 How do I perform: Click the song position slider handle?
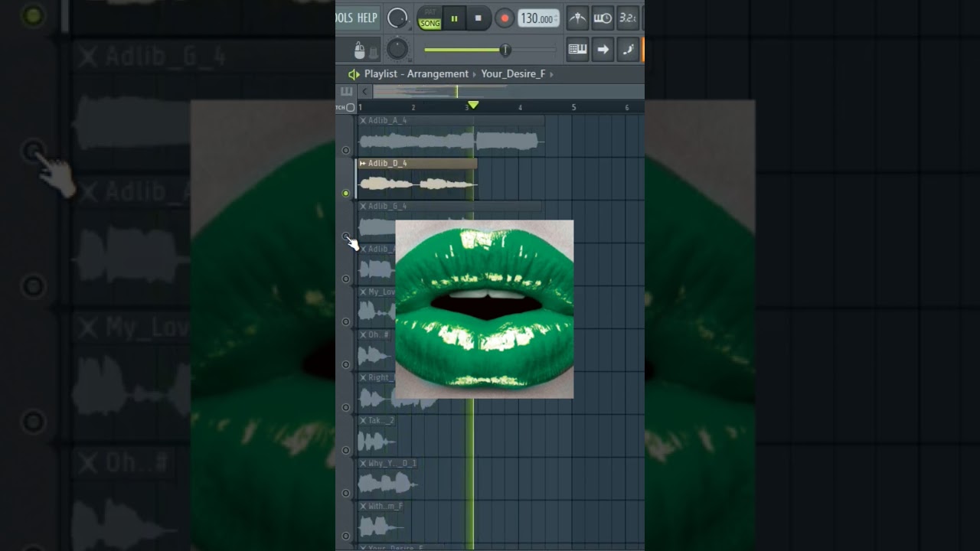pyautogui.click(x=505, y=50)
